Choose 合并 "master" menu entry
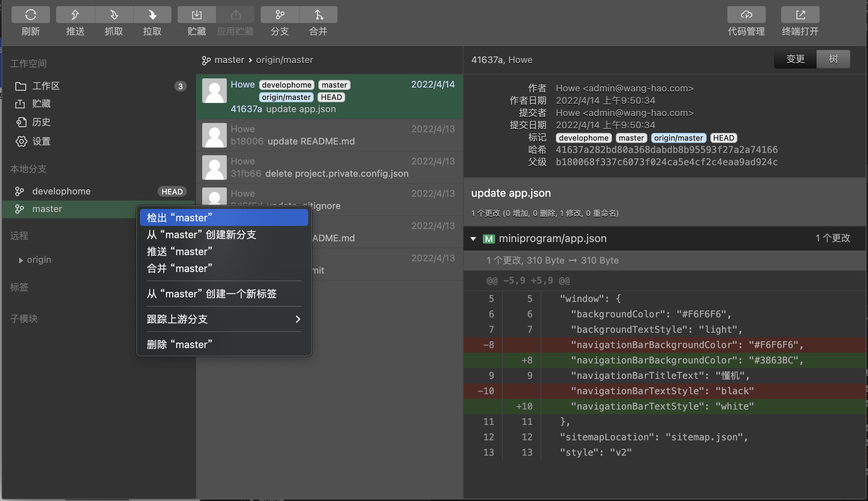 point(224,269)
